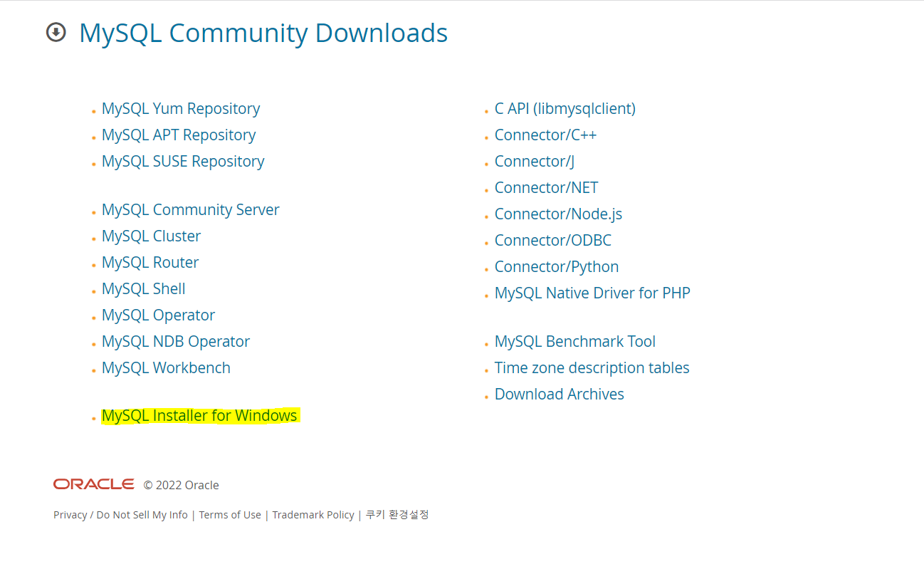Open Connector/Python link
Viewport: 924px width, 564px height.
coord(557,267)
